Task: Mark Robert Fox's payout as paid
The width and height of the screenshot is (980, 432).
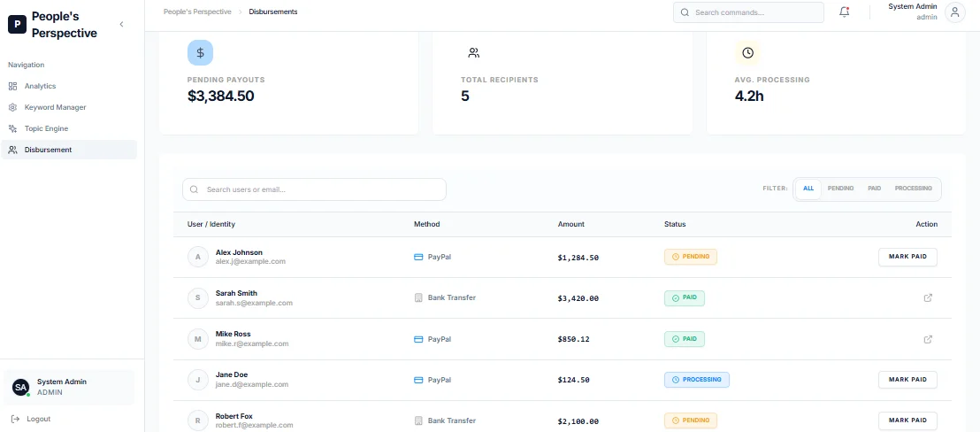Action: (x=907, y=420)
